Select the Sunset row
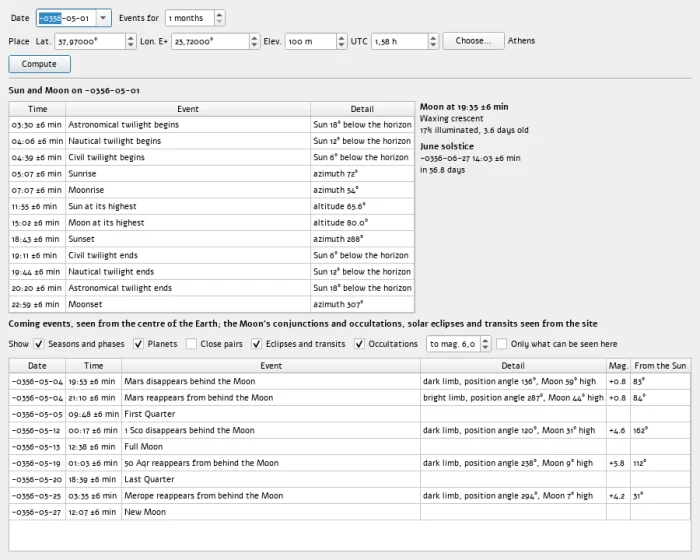 212,239
